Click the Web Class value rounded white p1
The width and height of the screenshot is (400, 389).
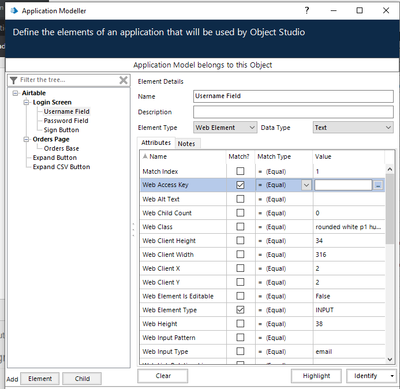348,227
